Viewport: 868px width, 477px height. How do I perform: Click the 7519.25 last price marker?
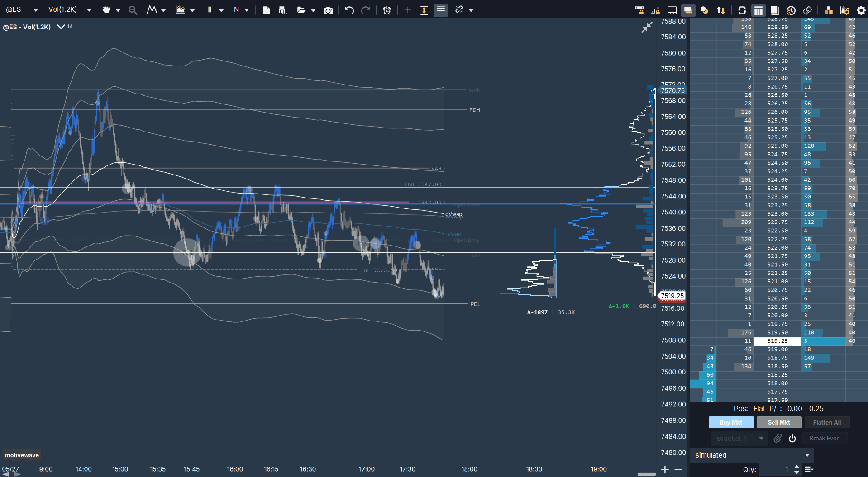point(672,296)
